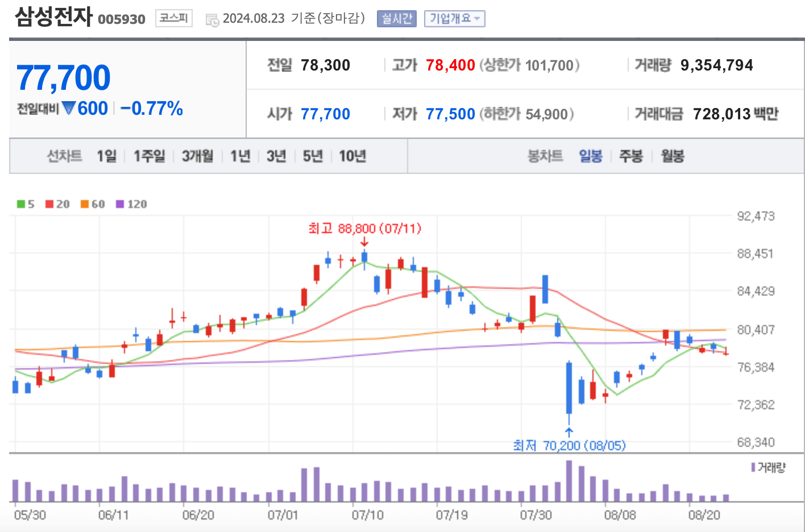
Task: Click the 삼성전자 stock name heading
Action: 53,16
